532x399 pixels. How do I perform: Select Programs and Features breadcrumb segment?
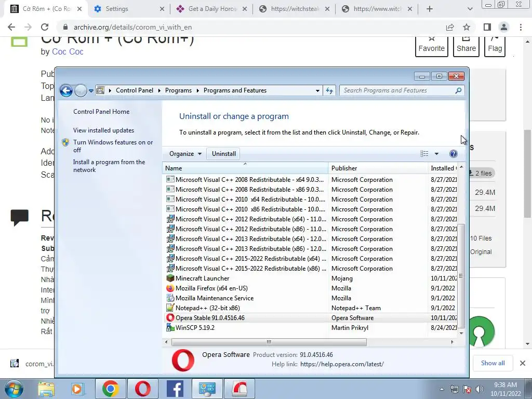coord(235,90)
